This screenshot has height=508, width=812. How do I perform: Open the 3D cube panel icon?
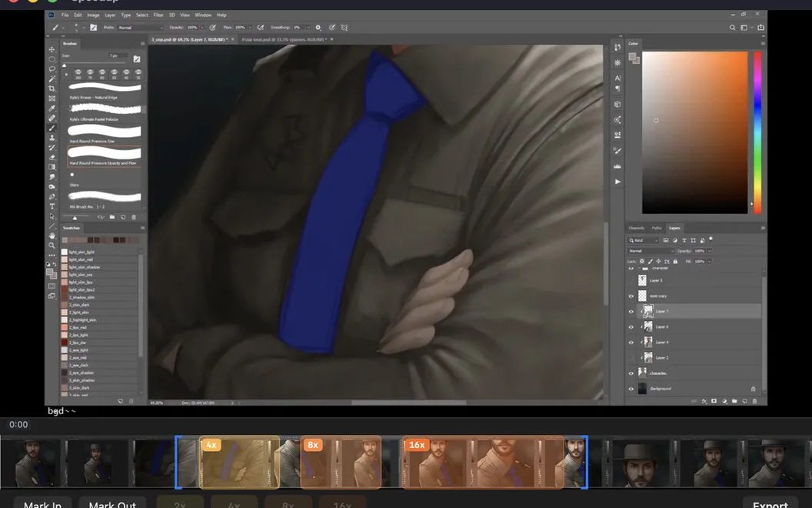point(617,104)
